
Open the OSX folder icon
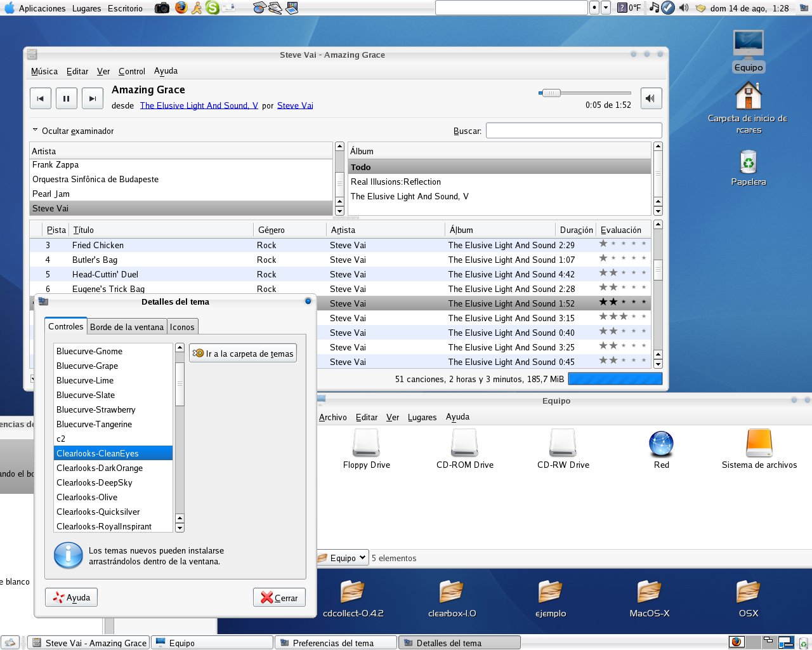tap(749, 599)
